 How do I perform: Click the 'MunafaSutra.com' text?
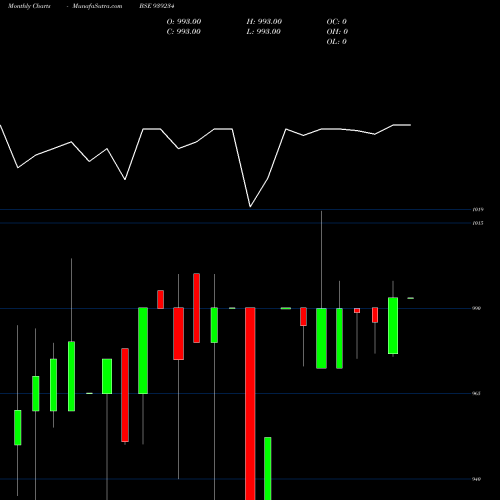tap(97, 6)
